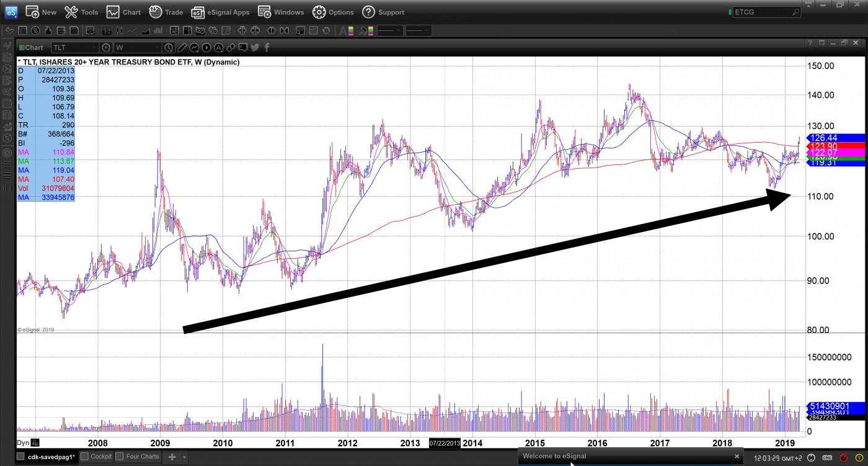Switch to the Four Charts tab

(143, 457)
